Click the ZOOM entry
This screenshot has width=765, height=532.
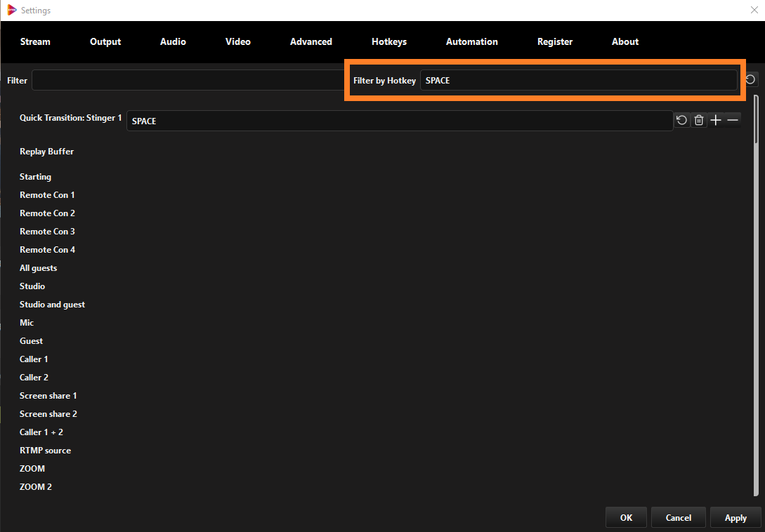pyautogui.click(x=32, y=468)
